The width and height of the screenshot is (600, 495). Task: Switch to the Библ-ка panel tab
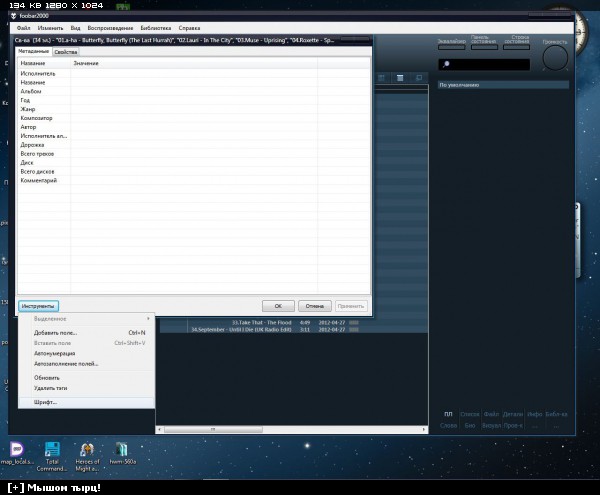pos(556,414)
